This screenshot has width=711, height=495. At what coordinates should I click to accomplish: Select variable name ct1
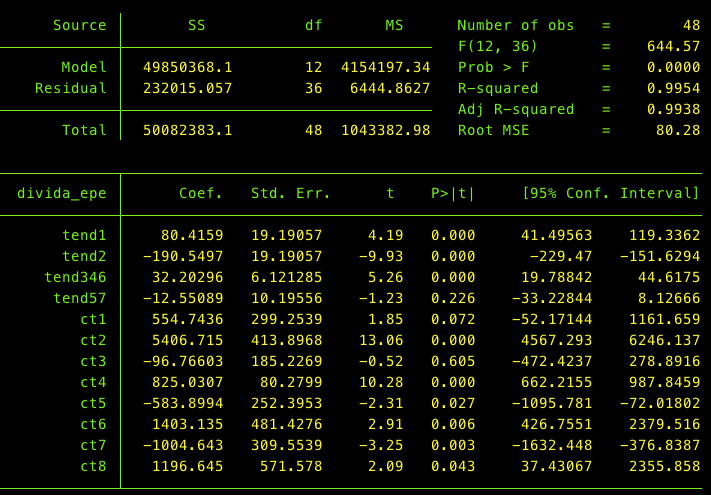[93, 320]
